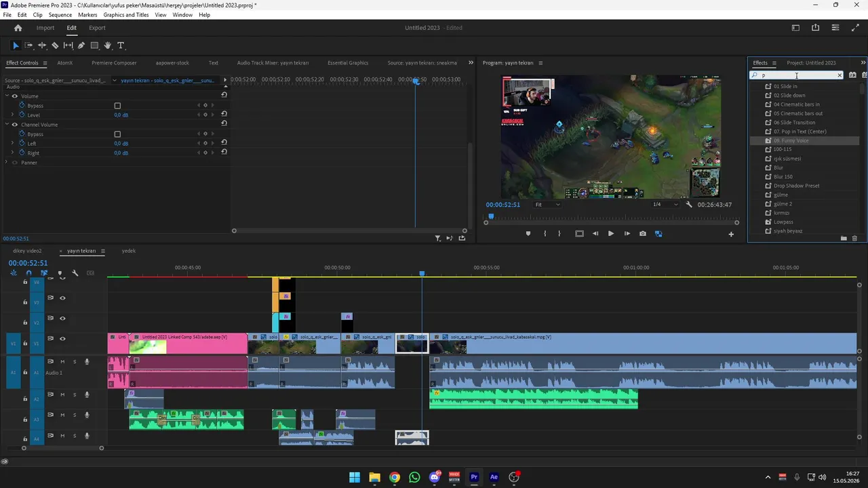Add a marker in the Program Monitor
The image size is (868, 488).
click(528, 234)
